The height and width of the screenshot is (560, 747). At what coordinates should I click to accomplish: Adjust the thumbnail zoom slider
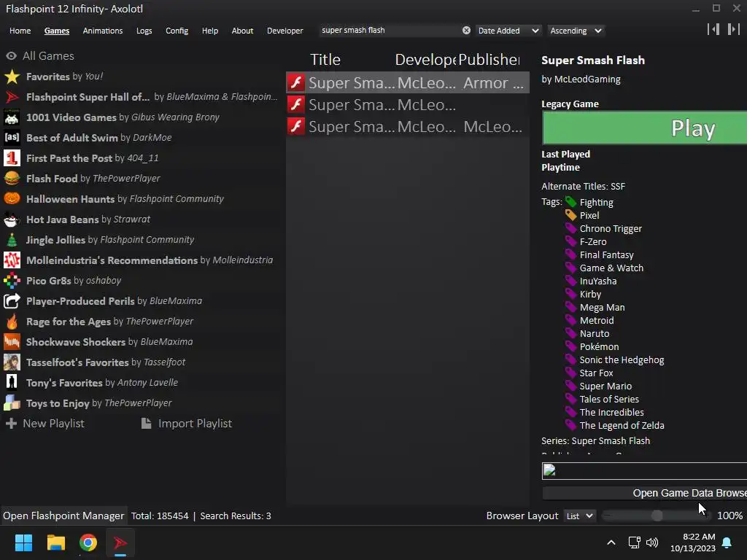(x=657, y=516)
